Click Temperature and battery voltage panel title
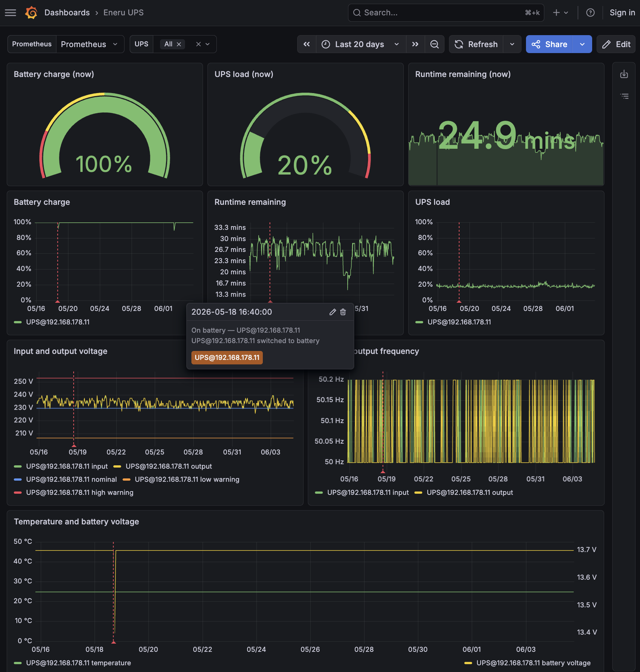This screenshot has width=640, height=672. 76,521
